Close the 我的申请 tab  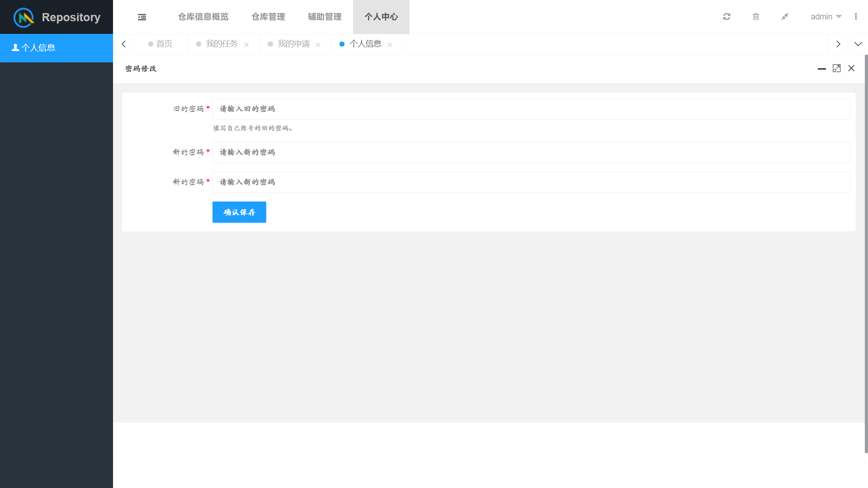point(318,45)
